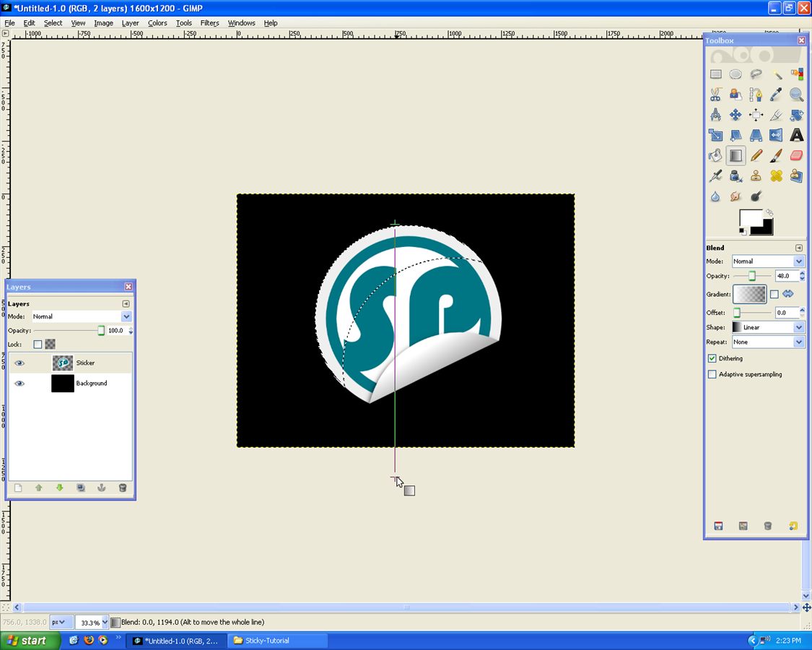Select the Bucket Fill tool
Image resolution: width=812 pixels, height=650 pixels.
pos(716,155)
